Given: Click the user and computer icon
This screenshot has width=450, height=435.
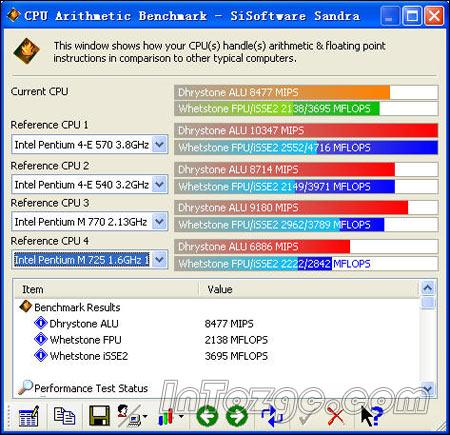Looking at the screenshot, I should (x=131, y=416).
